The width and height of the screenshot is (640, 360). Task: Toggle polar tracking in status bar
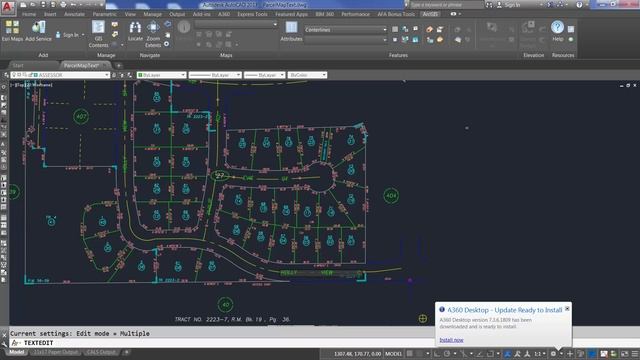447,354
